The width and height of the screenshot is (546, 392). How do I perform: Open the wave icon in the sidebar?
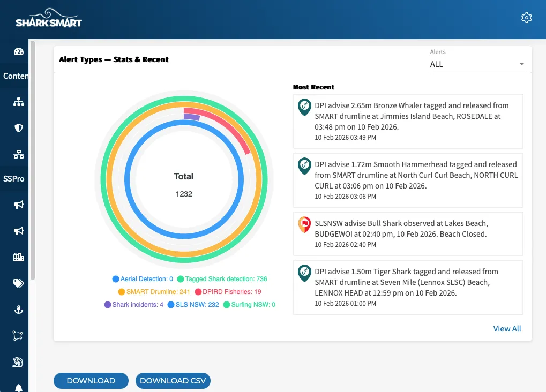coord(18,362)
